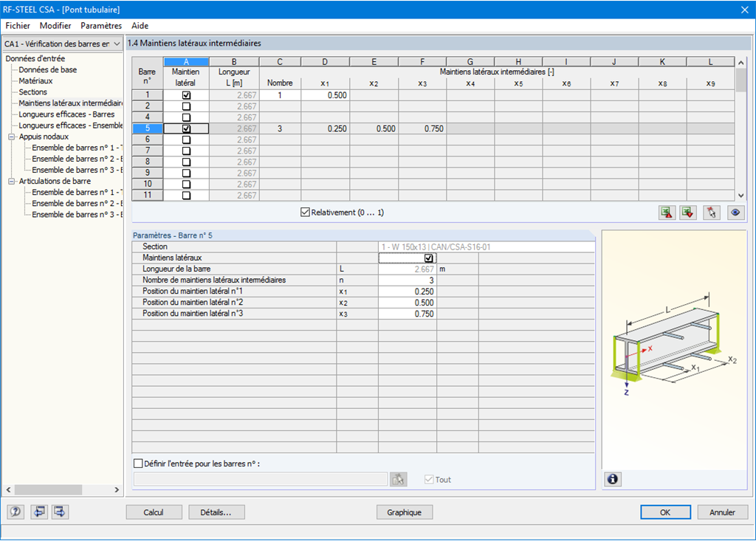Select row header for member 11
This screenshot has width=756, height=541.
pyautogui.click(x=148, y=196)
